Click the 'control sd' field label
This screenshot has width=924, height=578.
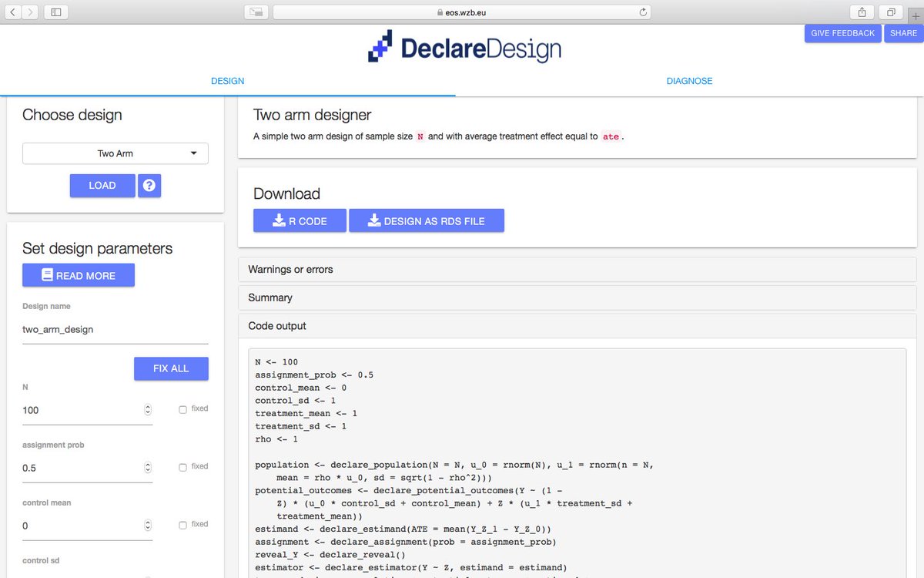(x=41, y=560)
